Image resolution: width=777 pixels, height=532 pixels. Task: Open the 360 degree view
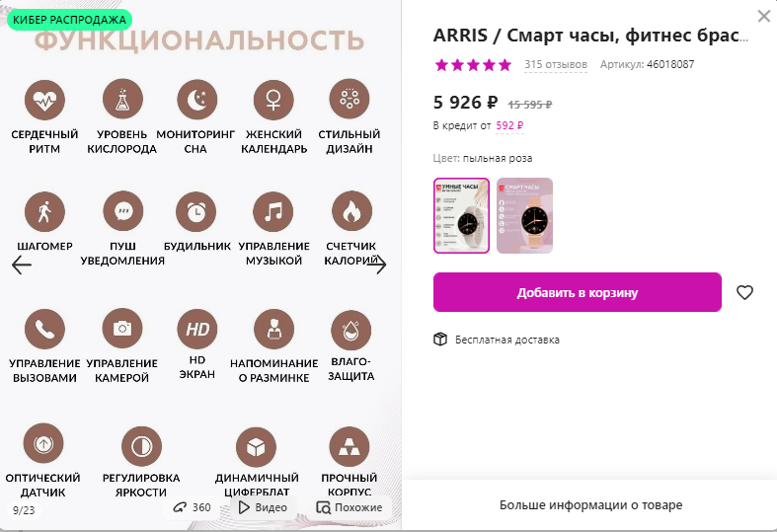tap(192, 507)
